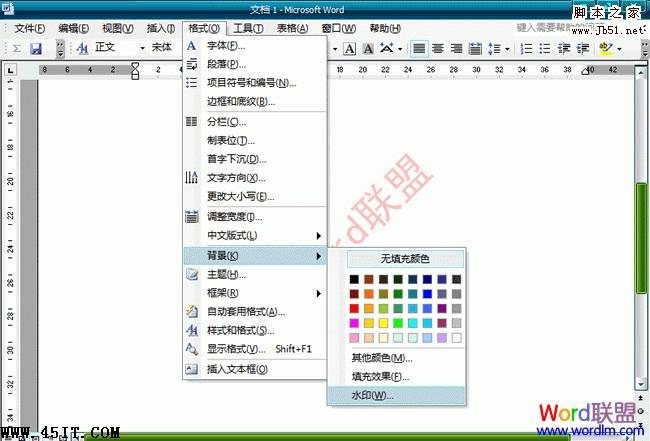Open the line spacing toolbar icon
Image resolution: width=650 pixels, height=441 pixels.
pos(494,48)
